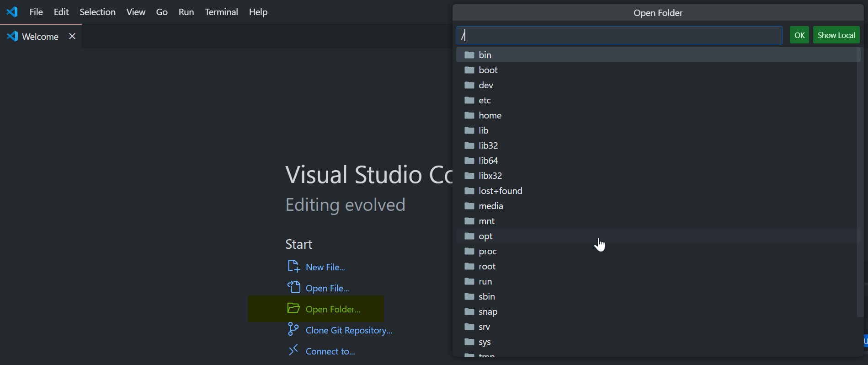
Task: Open the Go menu
Action: pyautogui.click(x=162, y=12)
